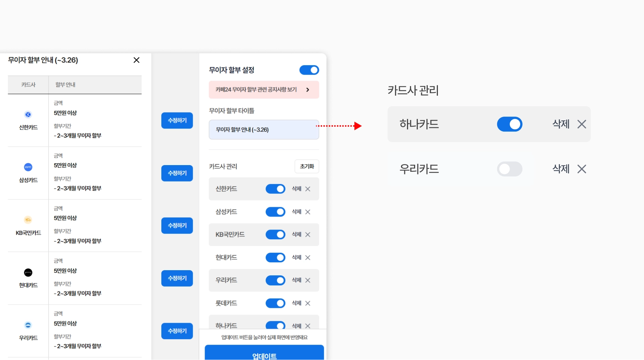
Task: Click large X icon beside 하나카드 in enlarged view
Action: [582, 124]
